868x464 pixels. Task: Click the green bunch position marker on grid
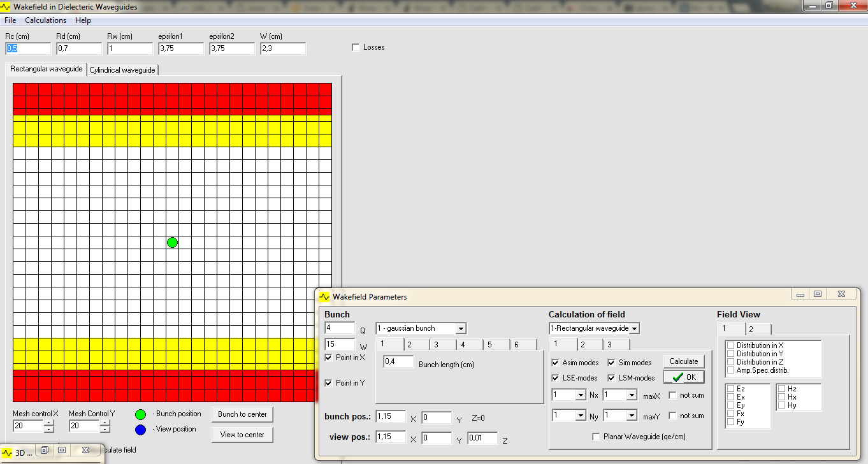point(172,242)
